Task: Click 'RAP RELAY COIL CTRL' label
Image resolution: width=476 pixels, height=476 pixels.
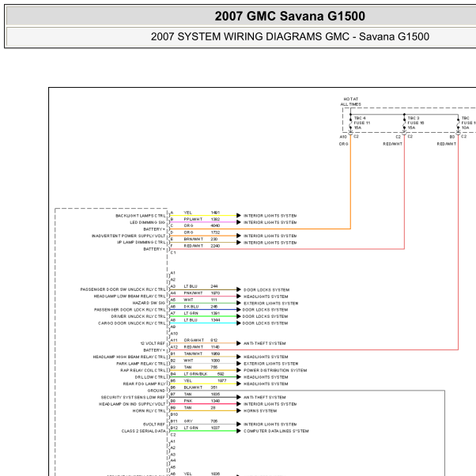Action: pos(143,370)
